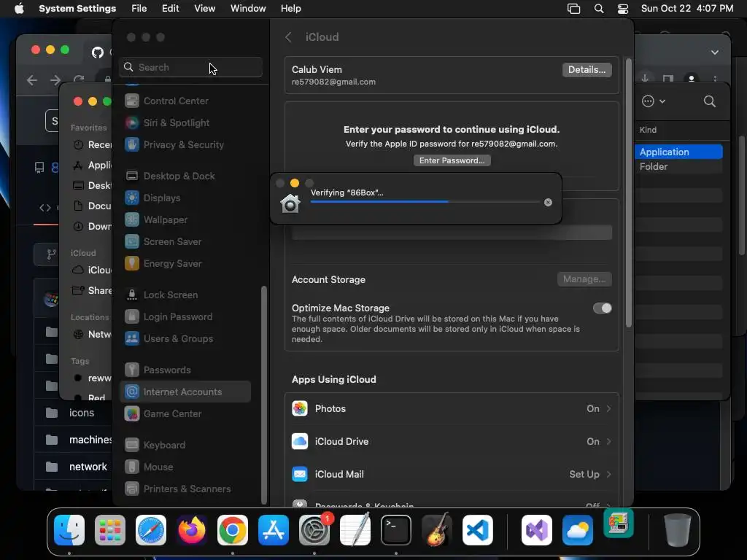Image resolution: width=747 pixels, height=560 pixels.
Task: Expand browser tab list chevron
Action: coord(715,52)
